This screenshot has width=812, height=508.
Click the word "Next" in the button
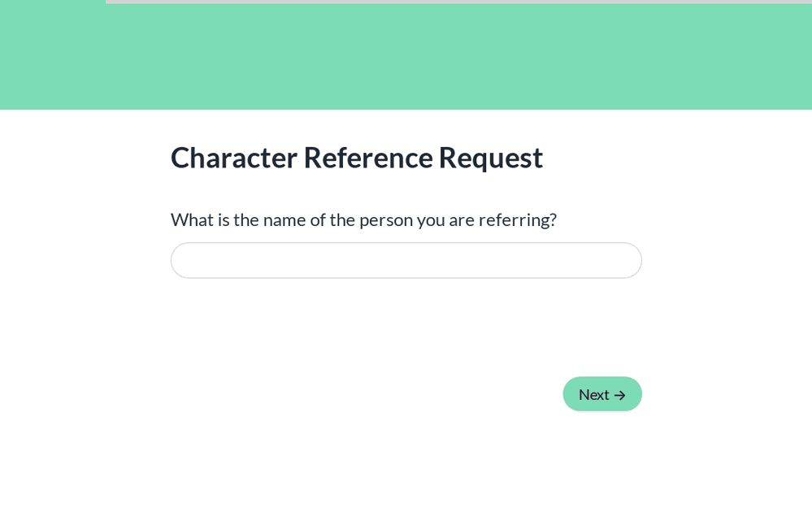coord(593,394)
